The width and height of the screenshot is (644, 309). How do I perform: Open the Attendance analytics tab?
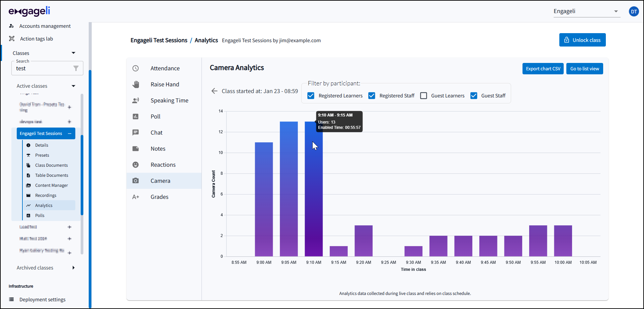[x=164, y=68]
